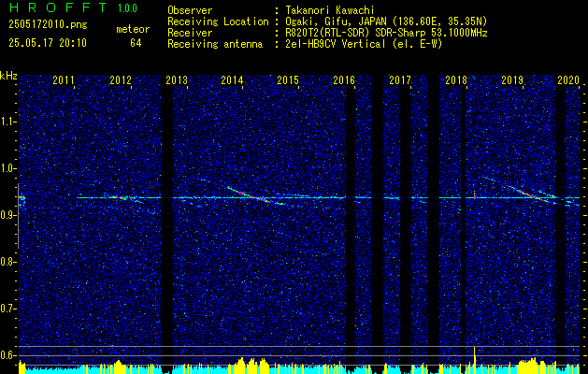Click the red echo spot near 2012
Viewport: 588px width, 374px height.
click(x=119, y=197)
